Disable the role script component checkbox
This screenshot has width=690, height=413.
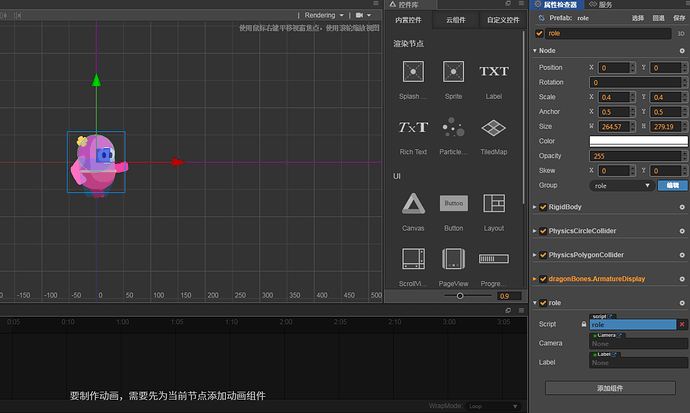pyautogui.click(x=543, y=303)
